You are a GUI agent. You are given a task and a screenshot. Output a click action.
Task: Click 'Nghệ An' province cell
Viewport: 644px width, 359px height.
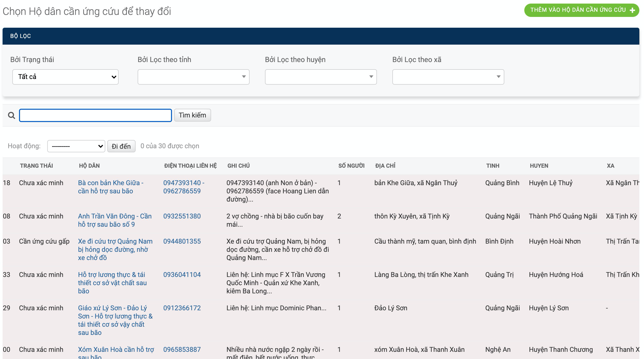pyautogui.click(x=498, y=350)
